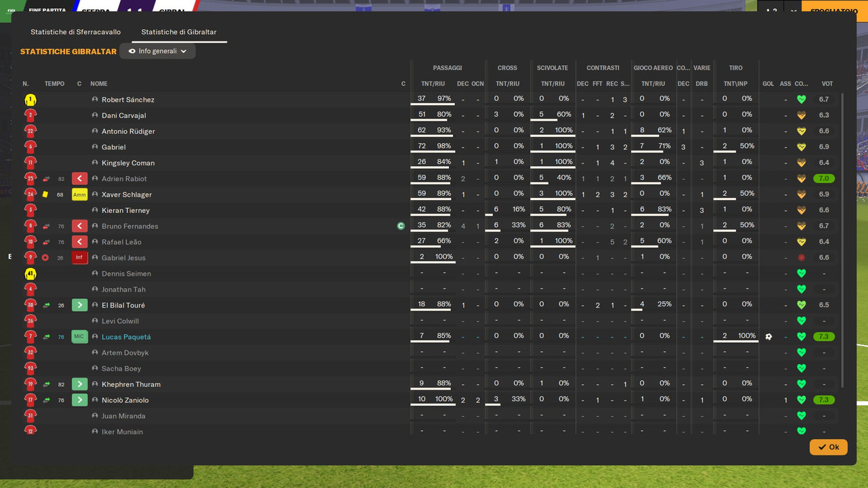868x488 pixels.
Task: Click the substitution arrows icon on Rafael Leão's row
Action: tap(46, 242)
